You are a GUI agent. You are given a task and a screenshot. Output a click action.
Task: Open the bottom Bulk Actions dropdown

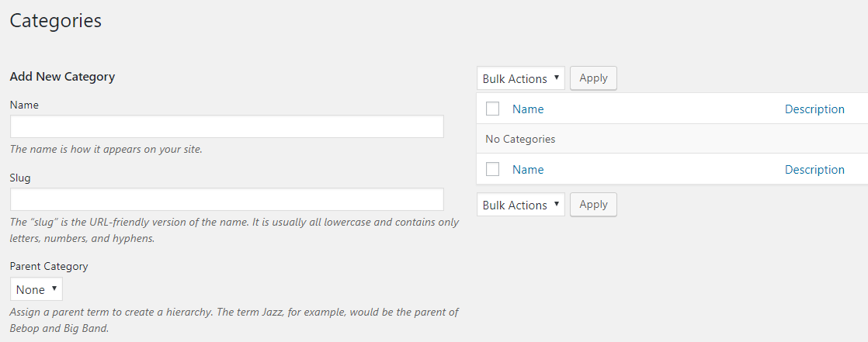point(520,205)
